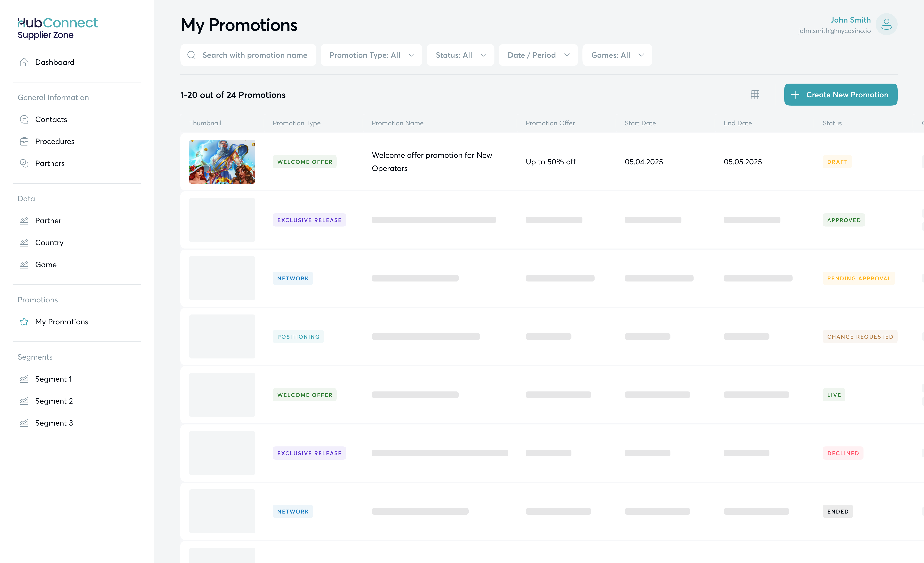This screenshot has width=924, height=563.
Task: Go to the Game data menu item
Action: coord(46,265)
